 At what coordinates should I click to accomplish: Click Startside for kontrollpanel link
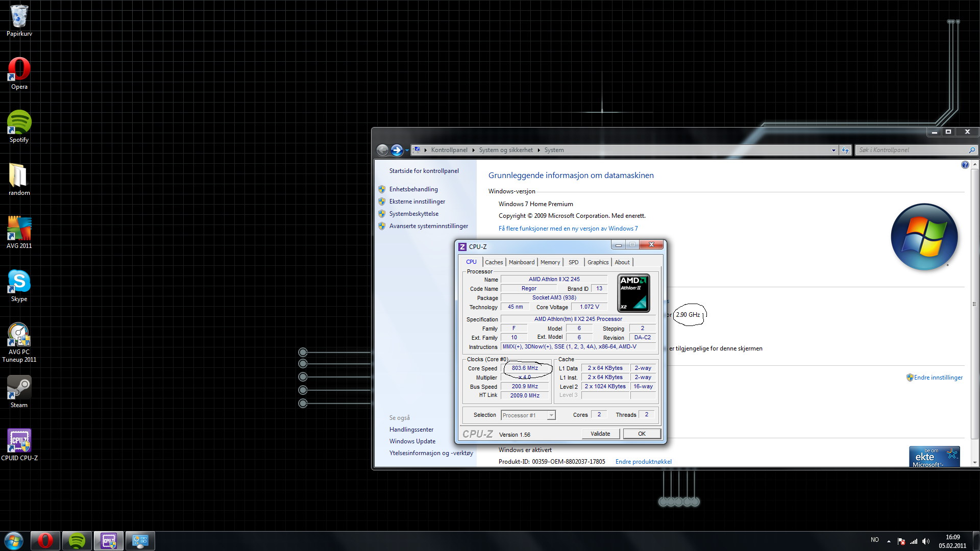[x=424, y=171]
